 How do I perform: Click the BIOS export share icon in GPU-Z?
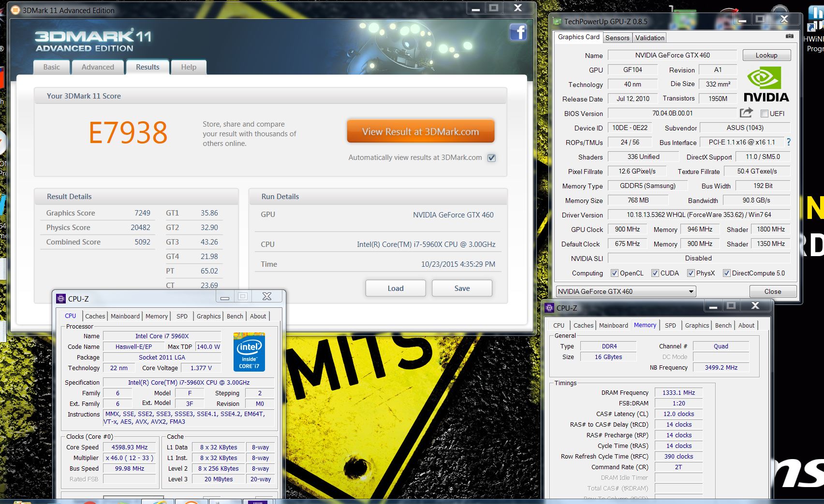pos(747,113)
